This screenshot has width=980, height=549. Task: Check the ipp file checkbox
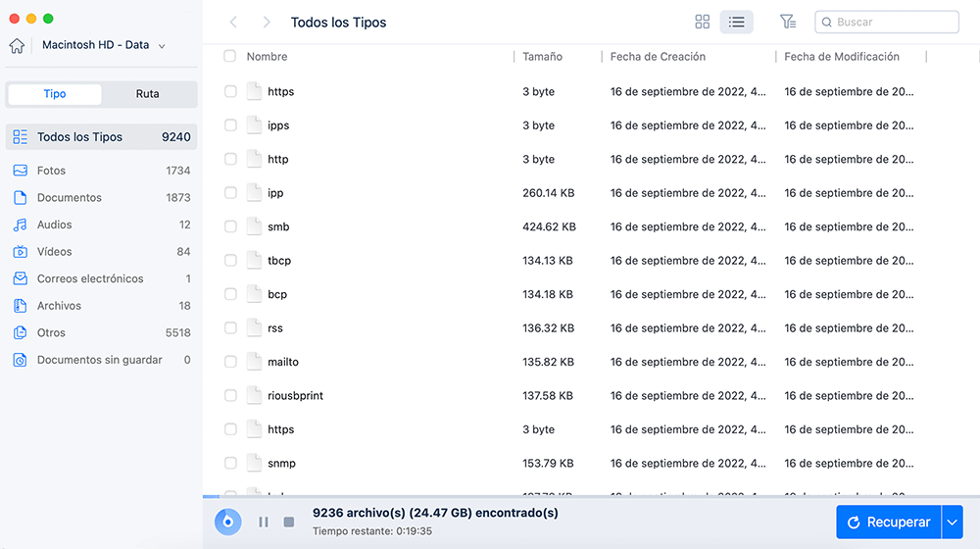230,192
